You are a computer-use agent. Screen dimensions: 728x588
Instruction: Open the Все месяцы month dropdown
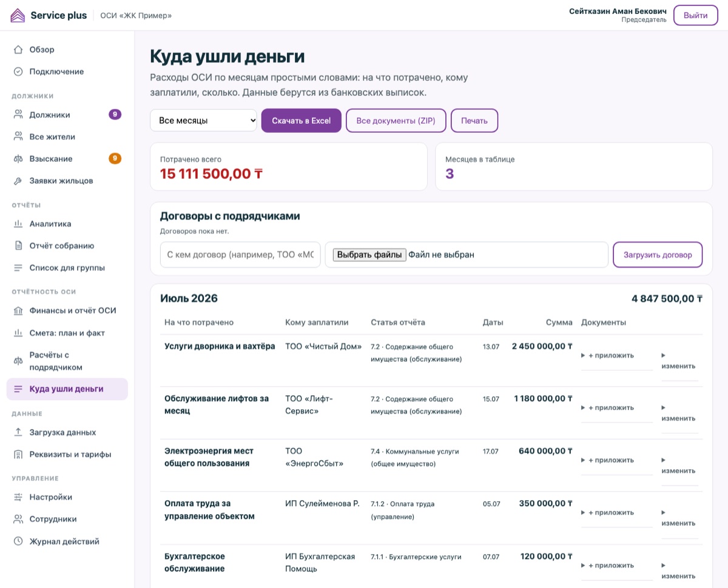point(204,121)
